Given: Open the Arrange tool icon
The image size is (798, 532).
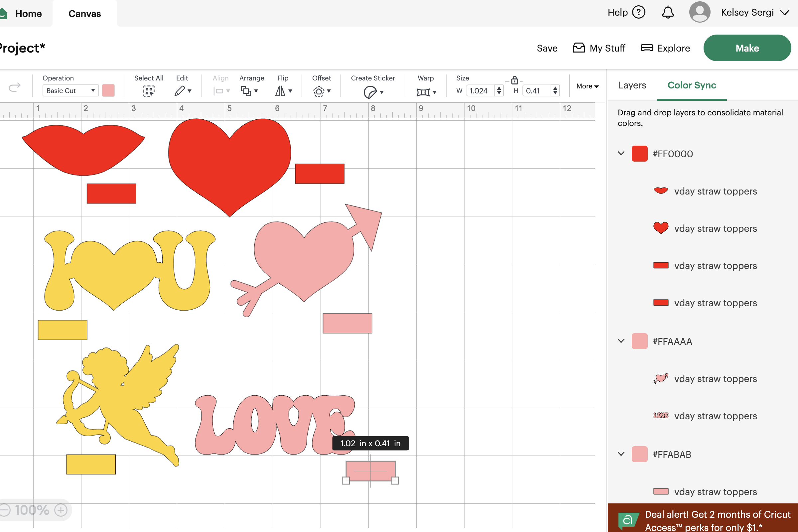Looking at the screenshot, I should pos(246,91).
